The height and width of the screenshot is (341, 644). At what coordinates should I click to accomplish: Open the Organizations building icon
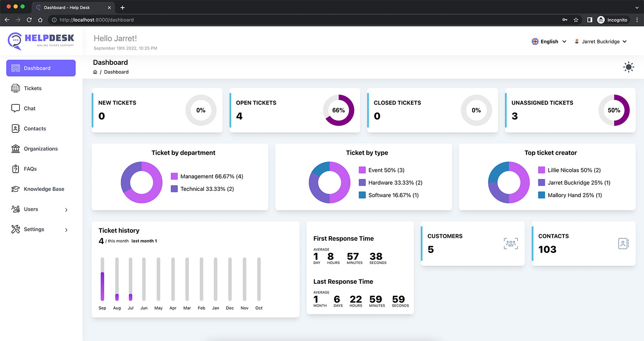coord(15,149)
